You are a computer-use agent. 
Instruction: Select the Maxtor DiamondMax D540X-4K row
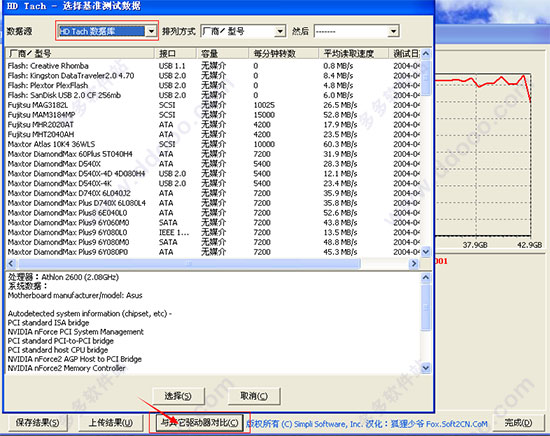(x=213, y=183)
